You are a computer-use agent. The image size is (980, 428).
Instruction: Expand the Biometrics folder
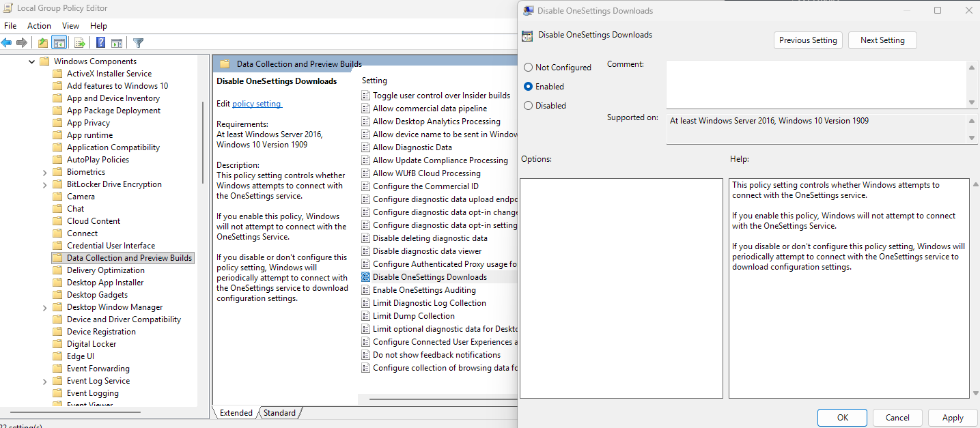point(44,172)
